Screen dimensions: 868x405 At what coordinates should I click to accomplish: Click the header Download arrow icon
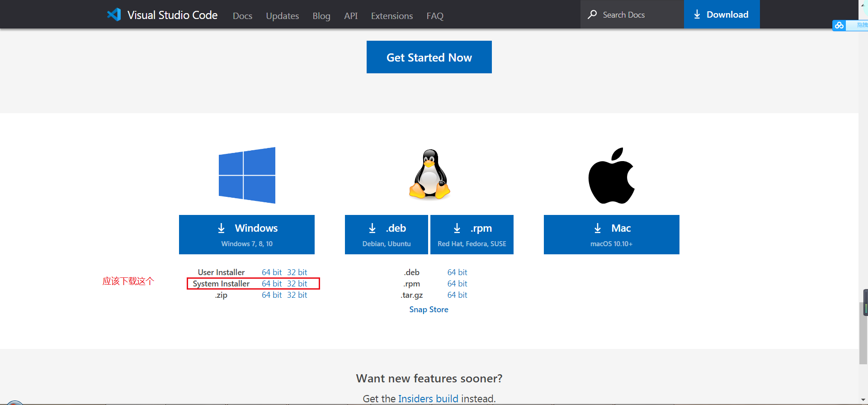[697, 14]
